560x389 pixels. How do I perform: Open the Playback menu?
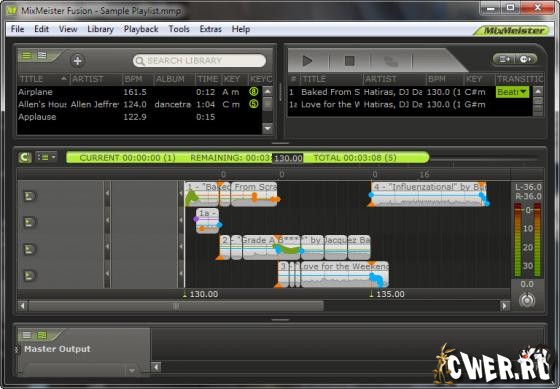141,29
